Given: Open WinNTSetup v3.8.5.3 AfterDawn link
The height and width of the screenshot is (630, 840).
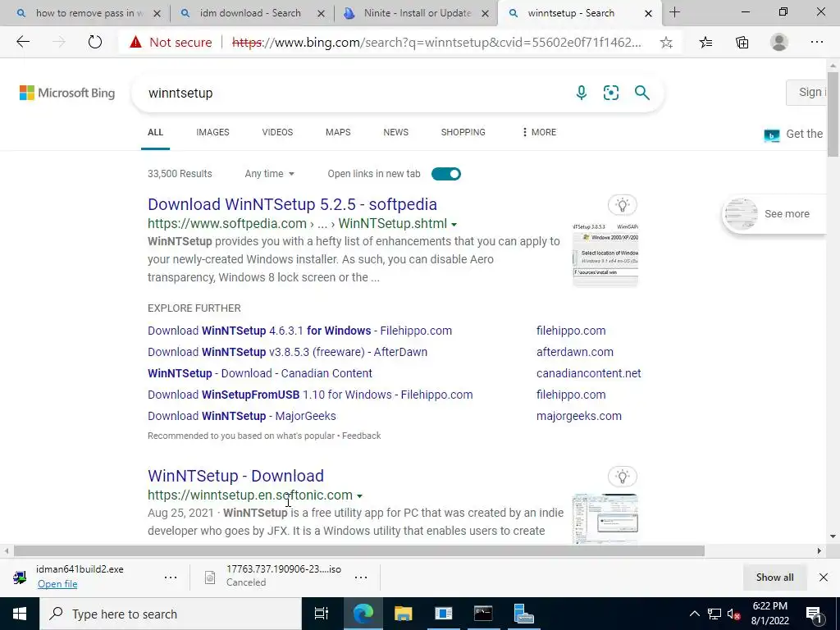Looking at the screenshot, I should (288, 352).
